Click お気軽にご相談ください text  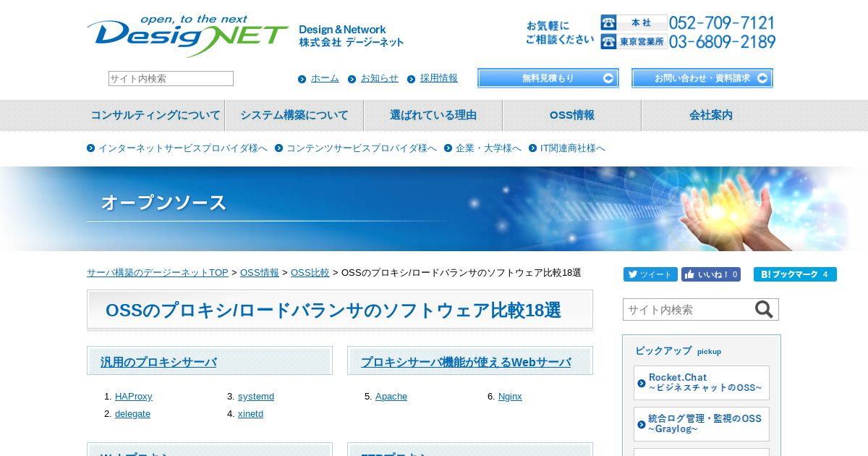[559, 33]
